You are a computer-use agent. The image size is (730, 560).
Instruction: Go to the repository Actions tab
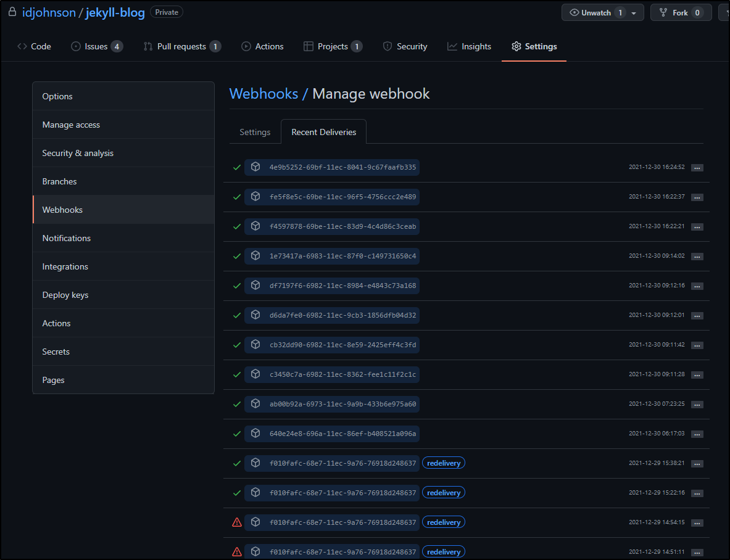262,46
